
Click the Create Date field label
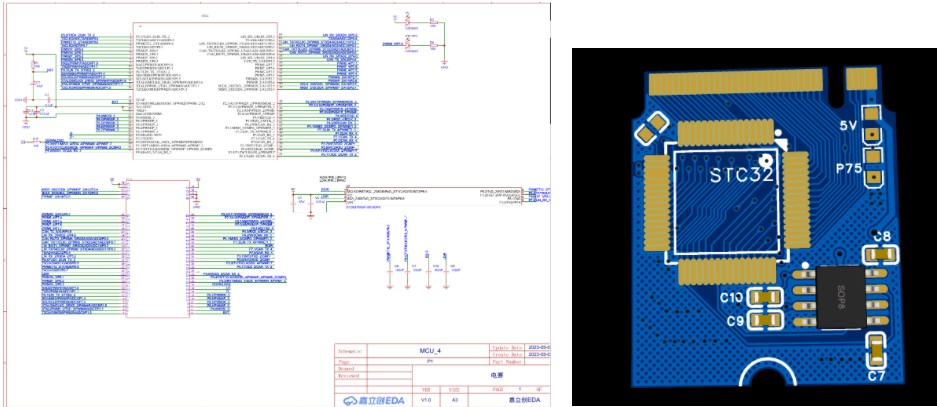(506, 354)
